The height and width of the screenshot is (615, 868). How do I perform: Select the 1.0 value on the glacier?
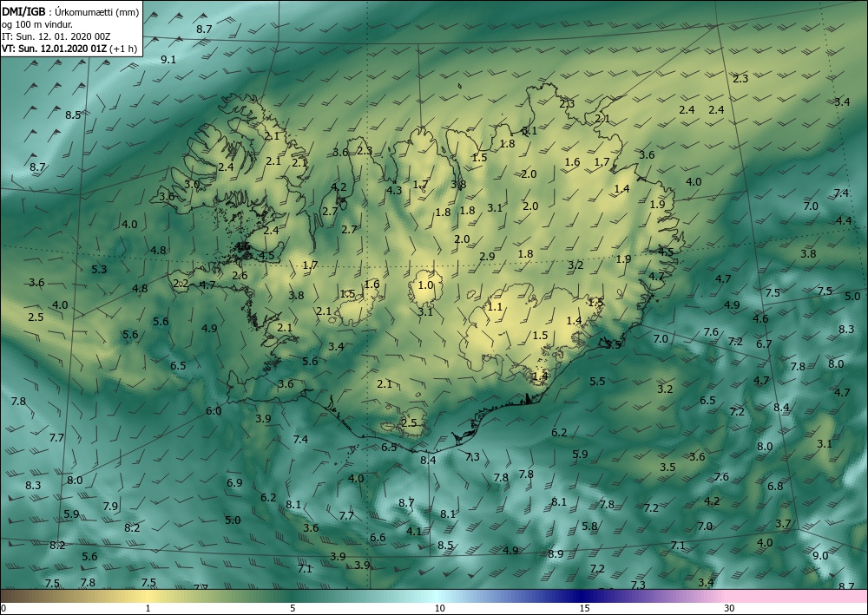coord(425,285)
